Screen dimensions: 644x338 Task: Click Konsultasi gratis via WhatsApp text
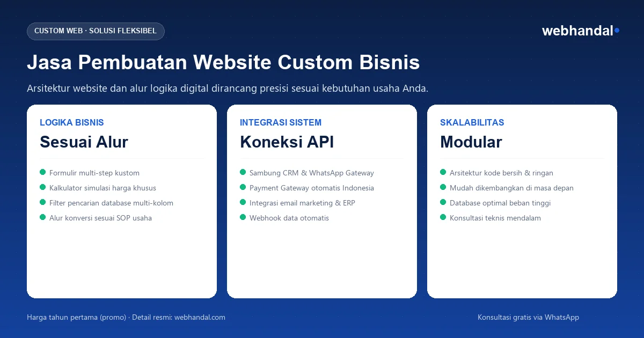528,317
